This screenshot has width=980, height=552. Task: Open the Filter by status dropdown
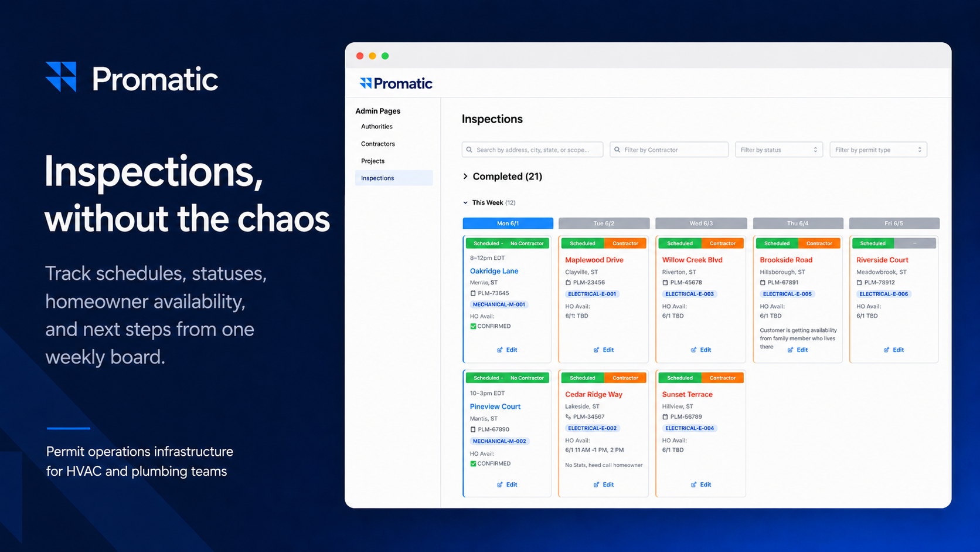pyautogui.click(x=779, y=150)
